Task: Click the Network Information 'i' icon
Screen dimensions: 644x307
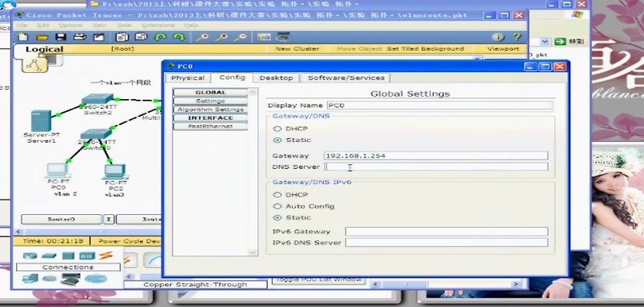Action: (498, 38)
